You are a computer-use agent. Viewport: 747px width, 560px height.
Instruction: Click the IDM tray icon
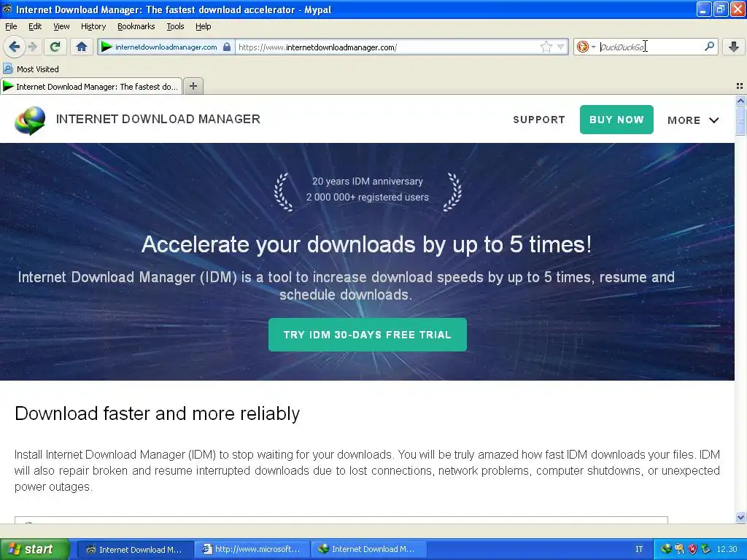tap(666, 549)
